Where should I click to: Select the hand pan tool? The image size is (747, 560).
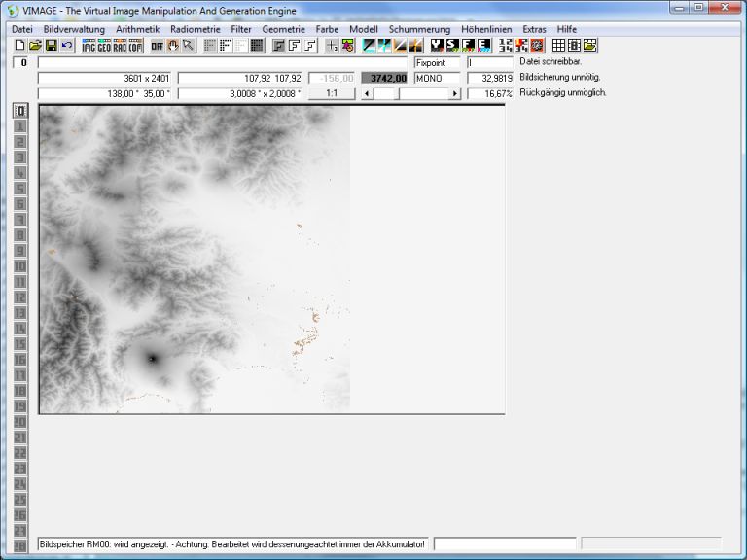173,46
